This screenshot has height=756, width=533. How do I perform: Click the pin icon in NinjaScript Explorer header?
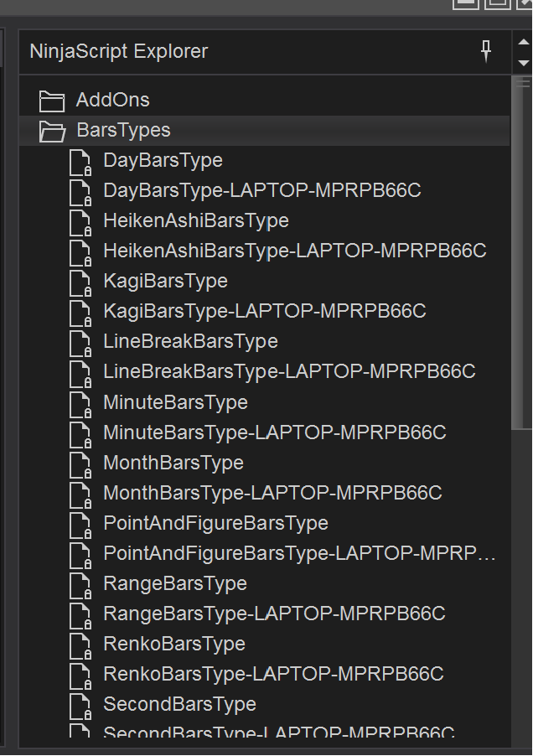486,51
